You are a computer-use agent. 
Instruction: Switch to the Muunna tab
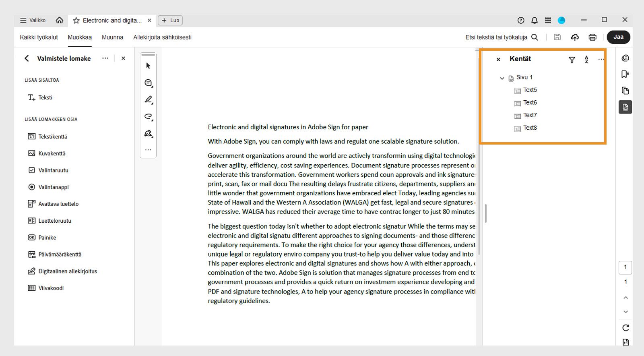point(112,37)
